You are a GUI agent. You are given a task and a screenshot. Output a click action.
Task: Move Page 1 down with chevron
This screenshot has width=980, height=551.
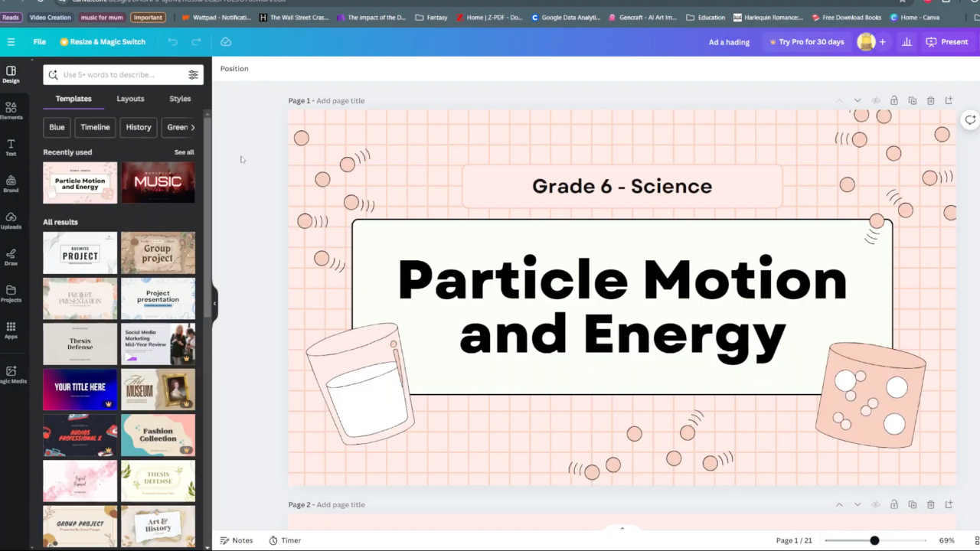[x=857, y=100]
